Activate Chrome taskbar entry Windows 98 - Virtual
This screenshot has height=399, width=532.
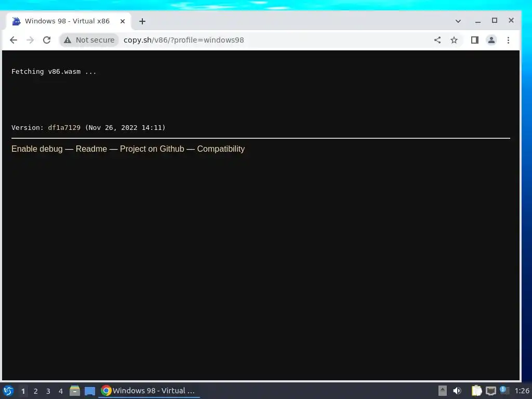coord(149,391)
